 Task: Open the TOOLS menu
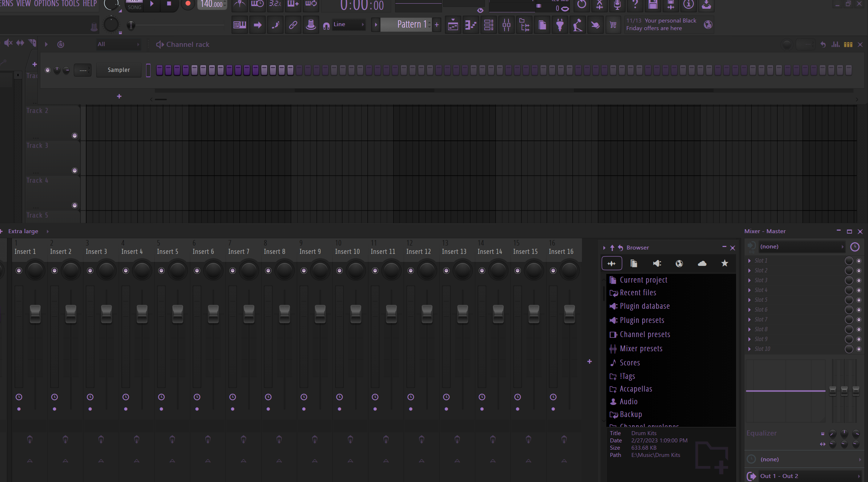(70, 4)
